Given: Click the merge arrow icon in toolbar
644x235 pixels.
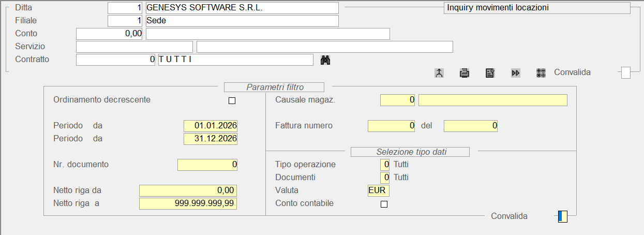Looking at the screenshot, I should [439, 73].
